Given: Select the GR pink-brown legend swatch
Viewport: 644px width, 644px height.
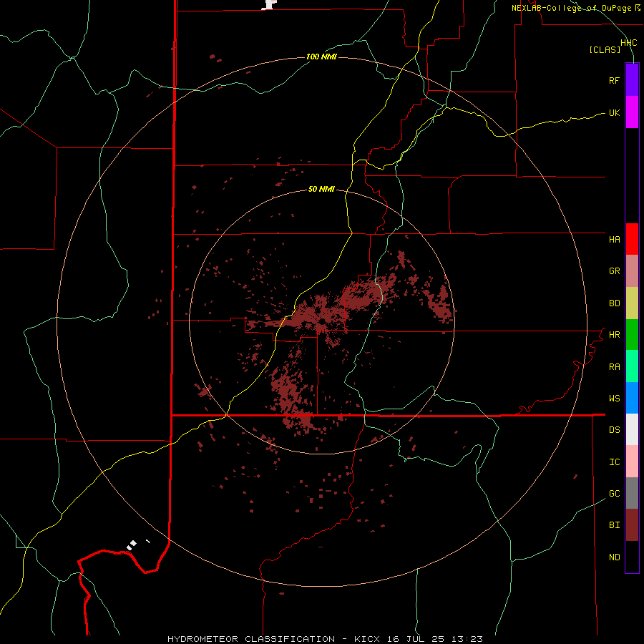Looking at the screenshot, I should tap(632, 271).
